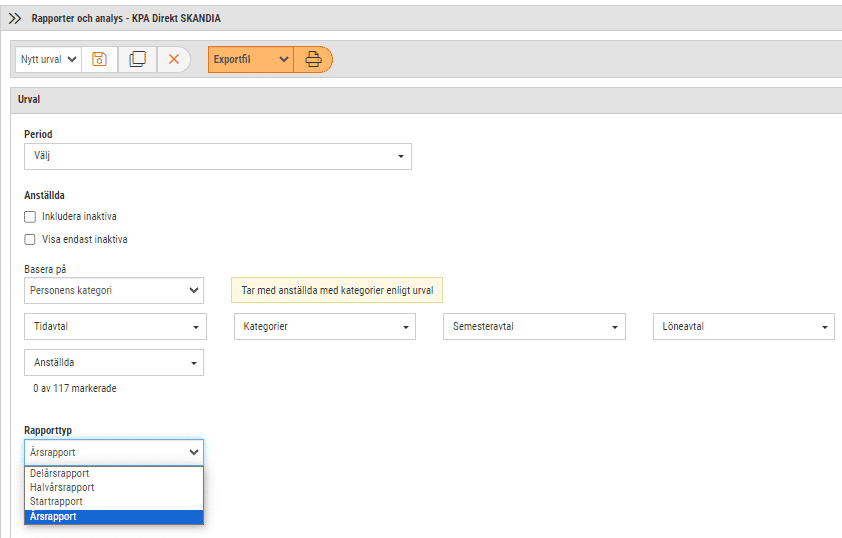This screenshot has height=538, width=842.
Task: Print the report with the printer icon
Action: pyautogui.click(x=313, y=59)
